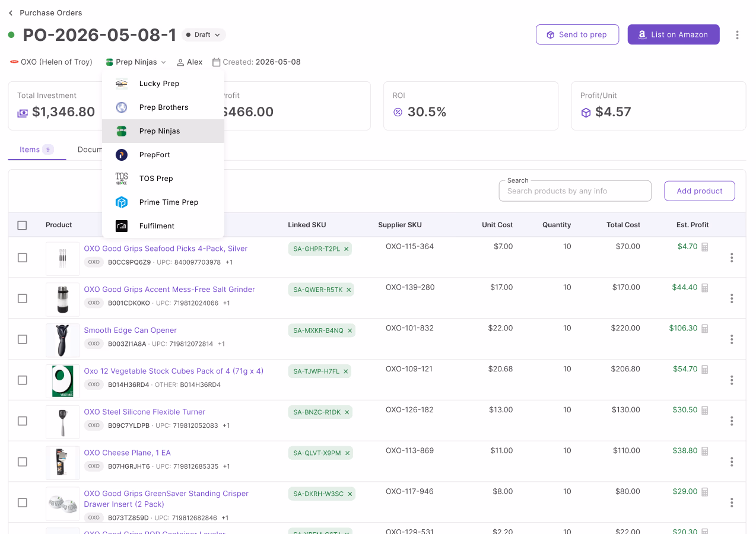Click the Prep Brothers globe icon
The image size is (756, 534).
tap(122, 107)
